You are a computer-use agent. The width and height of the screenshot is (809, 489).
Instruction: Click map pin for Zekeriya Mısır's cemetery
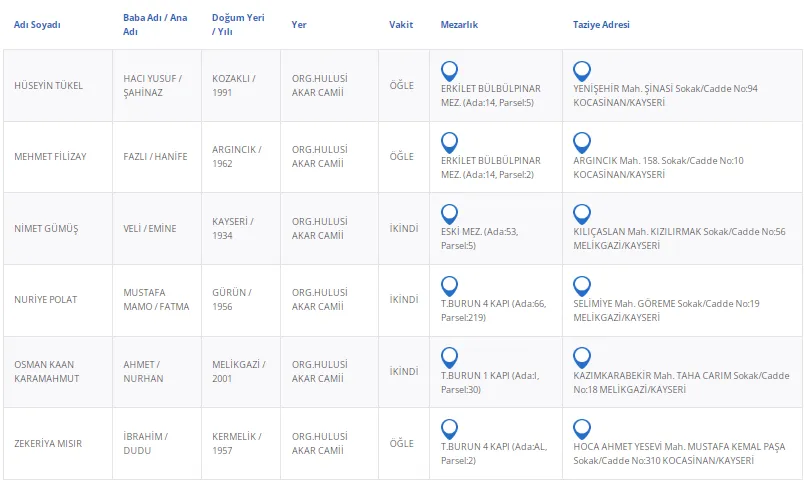click(x=450, y=429)
